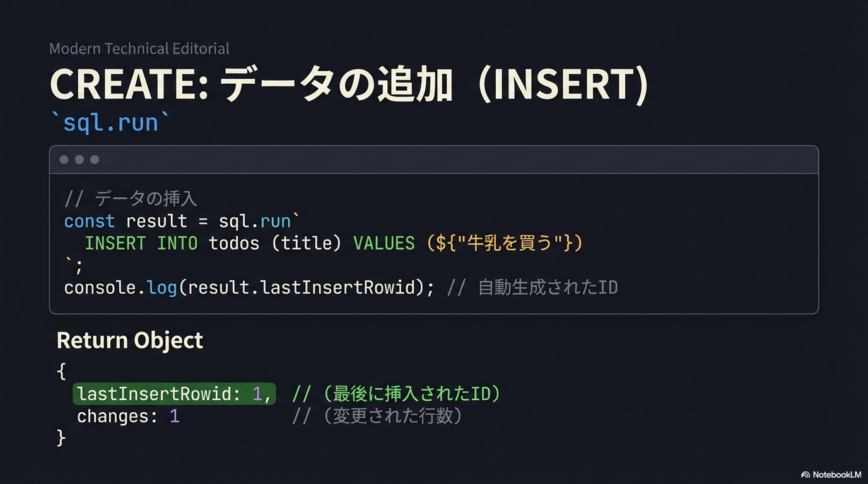868x484 pixels.
Task: Click the blue `sql.run` subtitle
Action: [x=110, y=122]
